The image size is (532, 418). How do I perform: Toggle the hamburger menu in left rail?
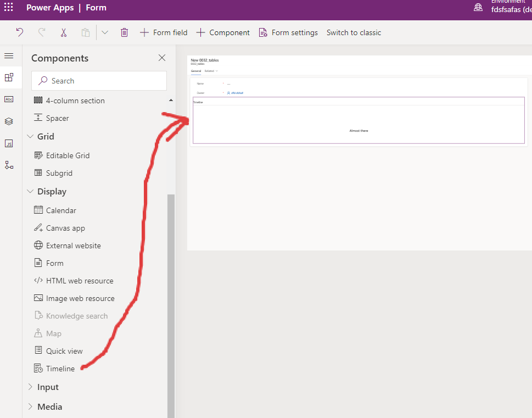click(9, 56)
